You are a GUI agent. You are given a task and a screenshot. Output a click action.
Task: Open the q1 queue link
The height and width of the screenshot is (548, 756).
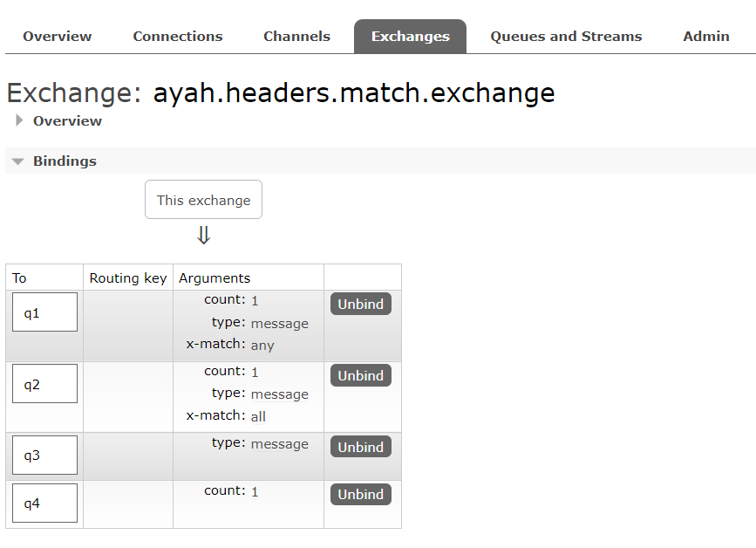click(x=44, y=312)
